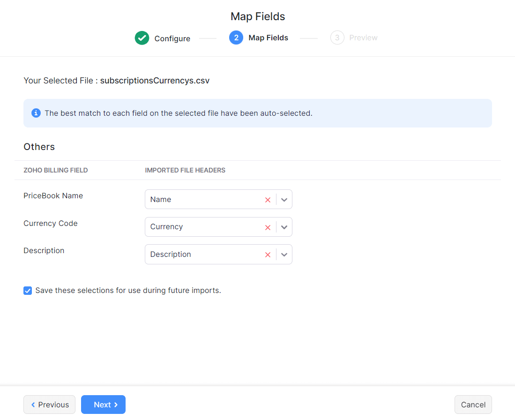This screenshot has height=420, width=515.
Task: Go back to the Configure step label
Action: click(x=172, y=38)
